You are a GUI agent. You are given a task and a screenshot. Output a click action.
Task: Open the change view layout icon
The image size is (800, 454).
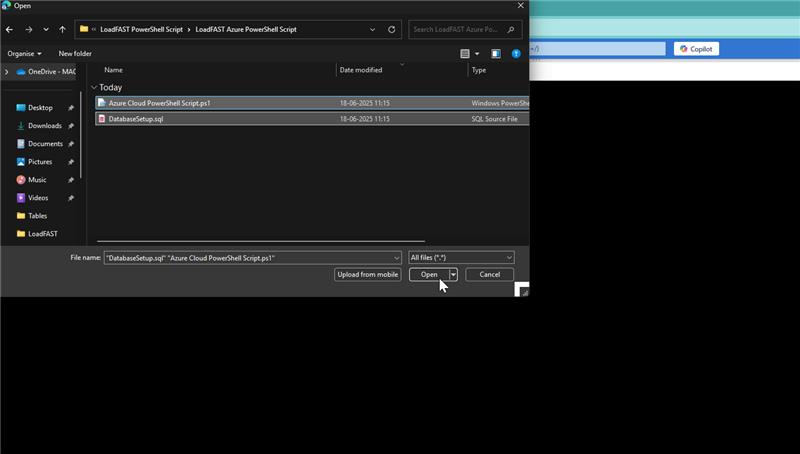coord(465,53)
